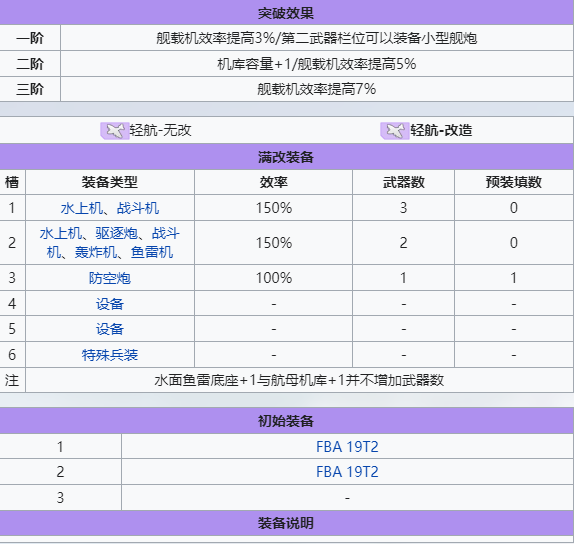Click the 满改装备 section header
574x544 pixels.
click(x=286, y=157)
